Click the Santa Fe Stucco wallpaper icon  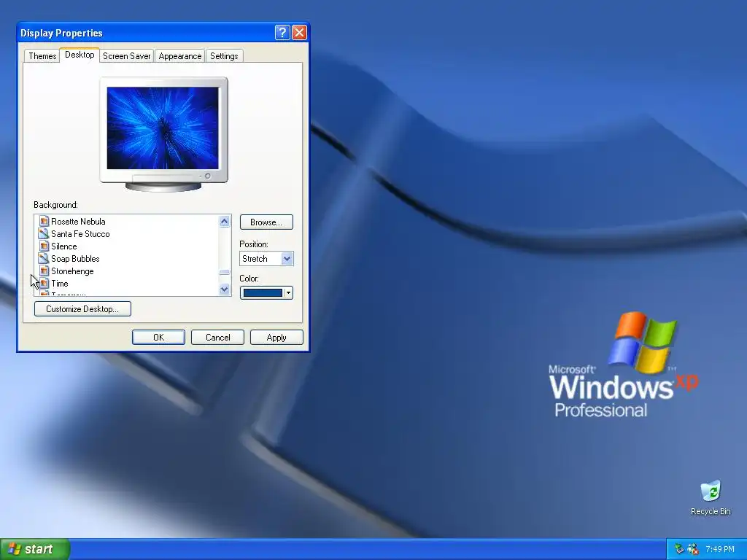[x=44, y=233]
